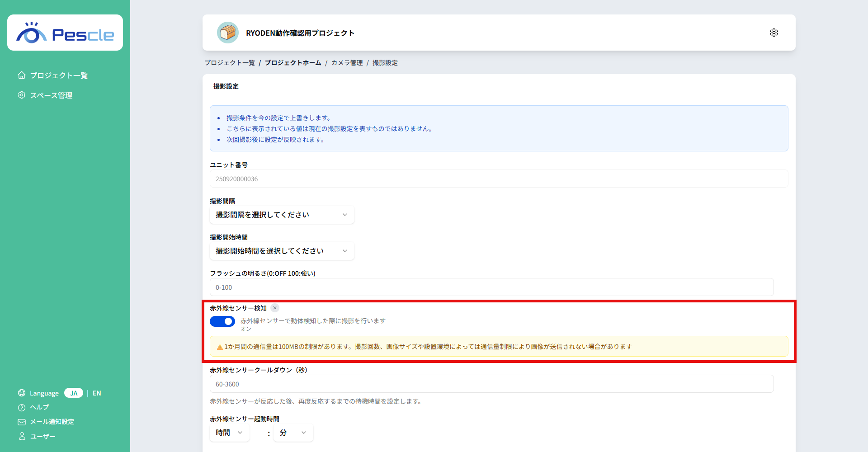Click the bread project avatar
Screen dimensions: 868x452
pyautogui.click(x=228, y=33)
